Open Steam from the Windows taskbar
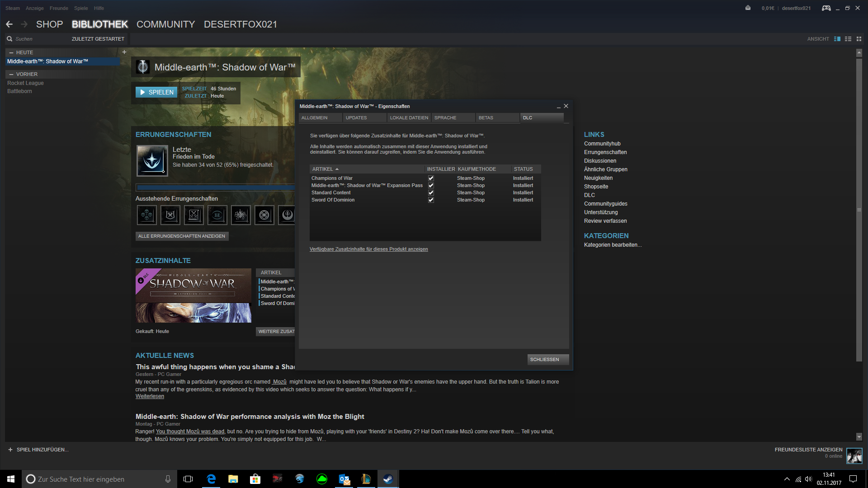Image resolution: width=868 pixels, height=488 pixels. tap(388, 479)
